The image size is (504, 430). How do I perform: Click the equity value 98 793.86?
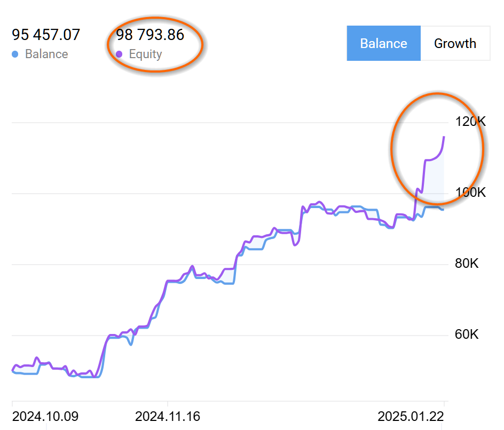(x=150, y=35)
